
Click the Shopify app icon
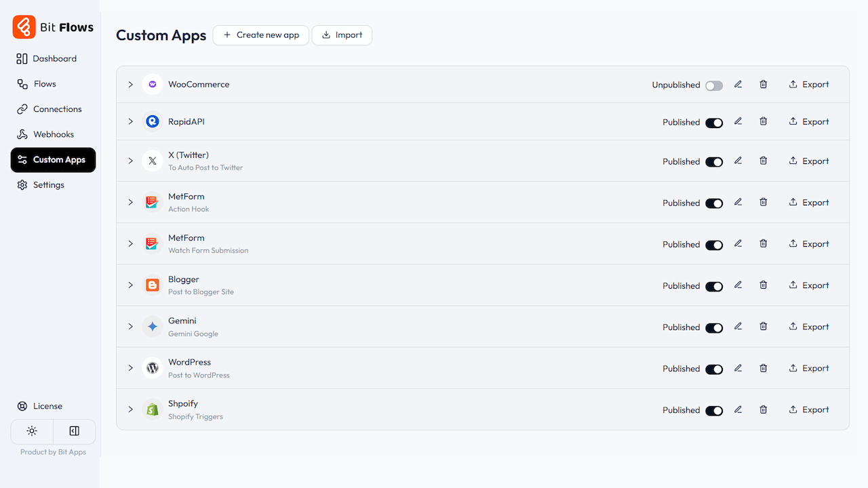click(152, 409)
